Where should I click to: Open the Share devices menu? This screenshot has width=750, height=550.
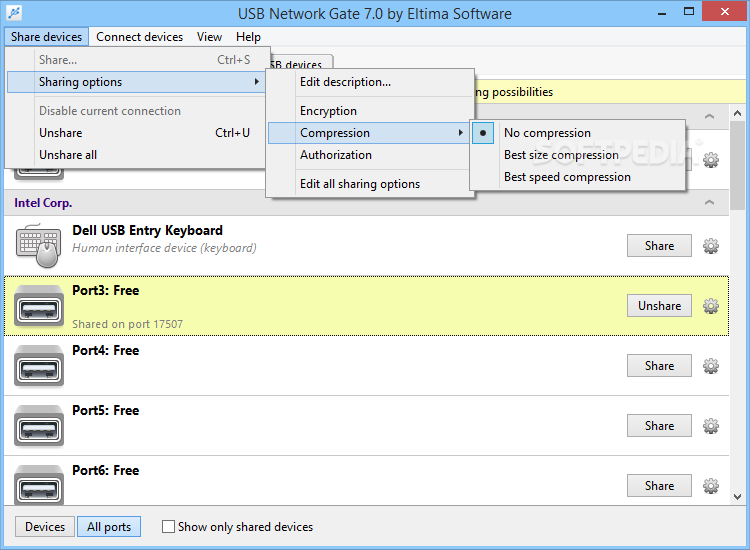point(46,37)
